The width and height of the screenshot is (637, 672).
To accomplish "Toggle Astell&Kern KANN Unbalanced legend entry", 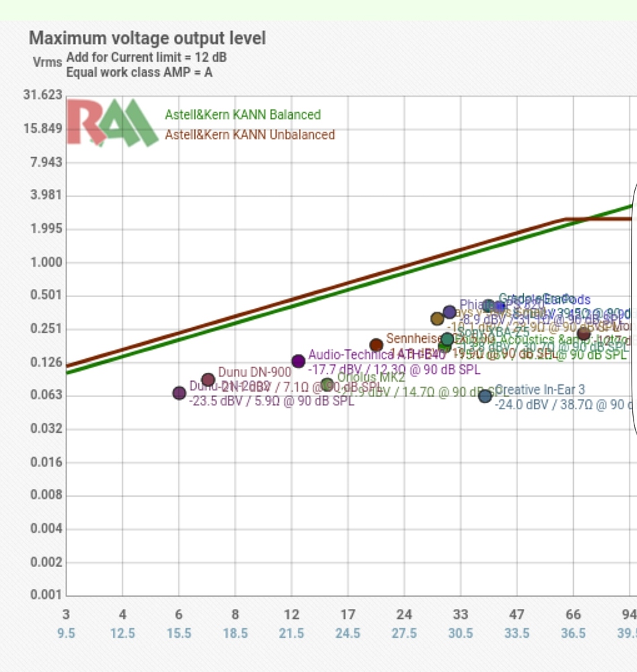I will [x=250, y=135].
